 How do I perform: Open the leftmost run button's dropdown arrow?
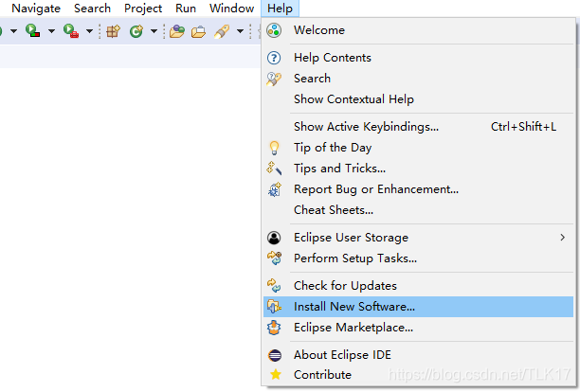[x=13, y=31]
